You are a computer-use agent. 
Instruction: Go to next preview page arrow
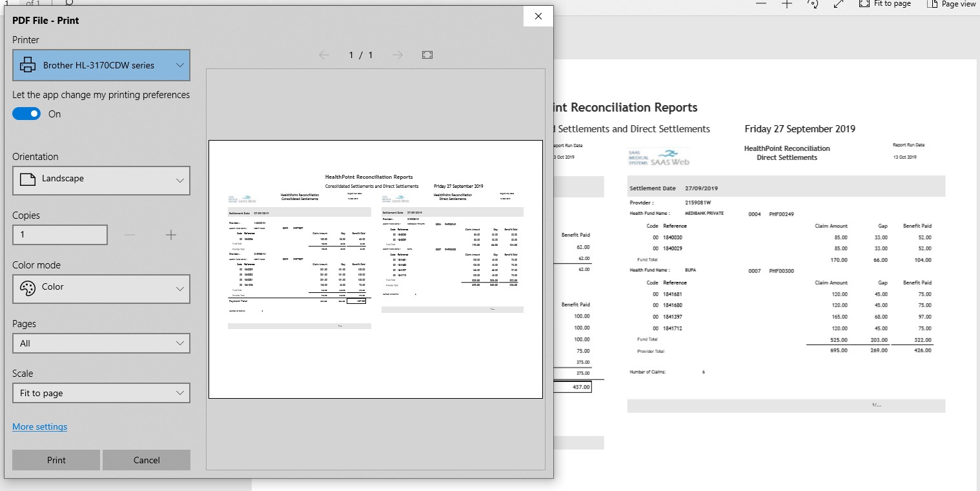coord(398,55)
